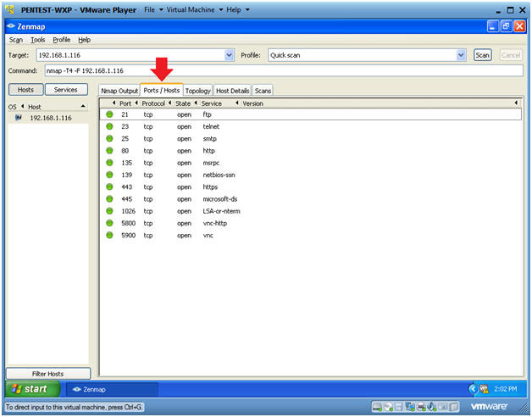Click the CD/DVD device icon in VMware bar
The height and width of the screenshot is (417, 532).
tap(388, 406)
